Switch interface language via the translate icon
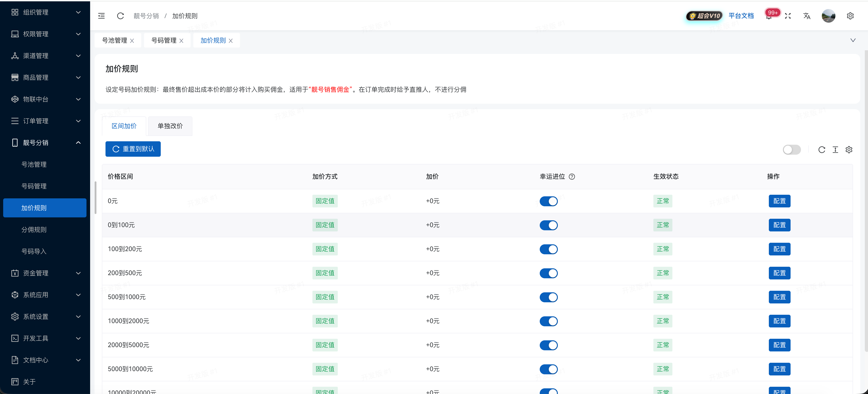The height and width of the screenshot is (394, 868). (807, 16)
